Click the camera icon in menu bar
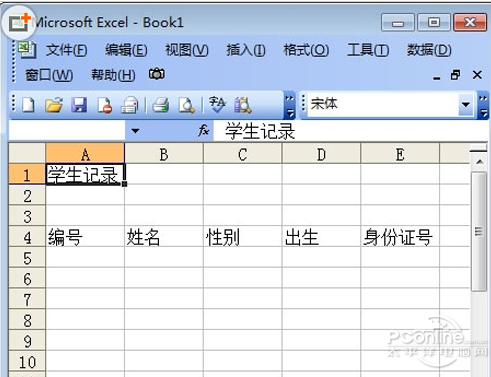This screenshot has height=377, width=491. click(x=157, y=74)
